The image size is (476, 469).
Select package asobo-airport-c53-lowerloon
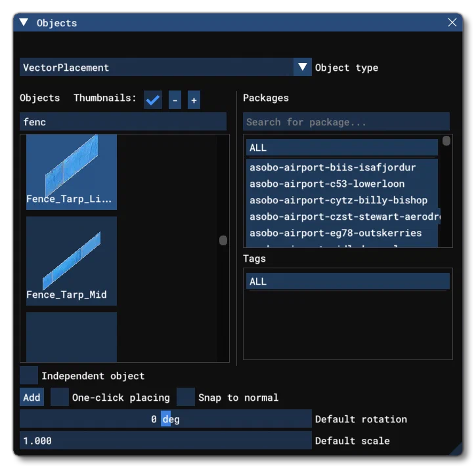342,184
